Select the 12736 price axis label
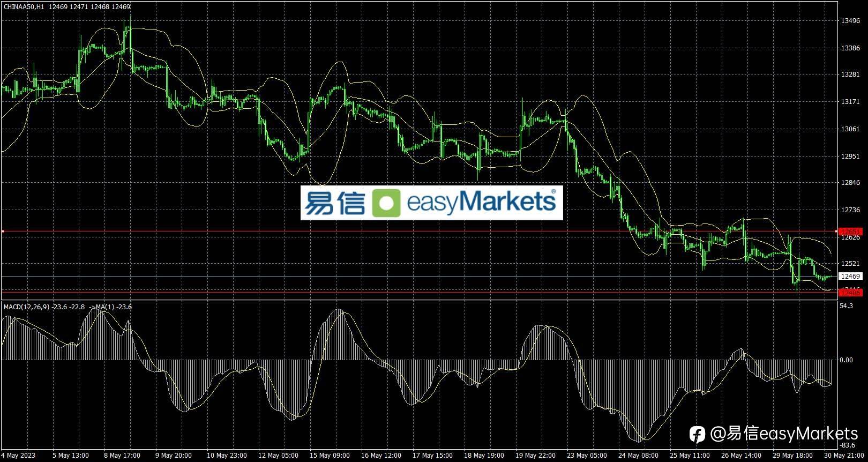This screenshot has width=868, height=462. coord(850,210)
